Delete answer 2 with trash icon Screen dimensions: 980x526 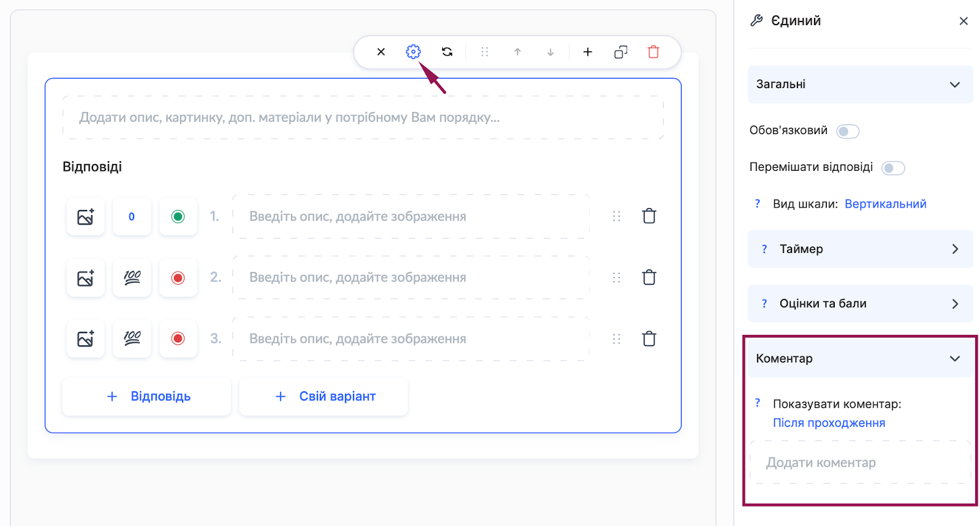tap(649, 277)
